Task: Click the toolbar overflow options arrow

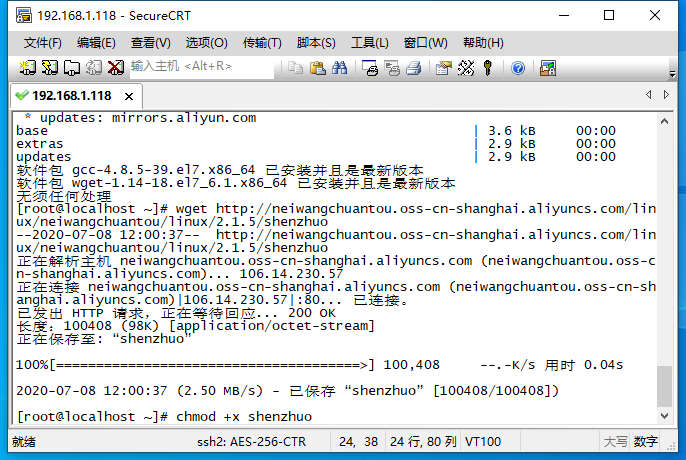Action: (672, 74)
